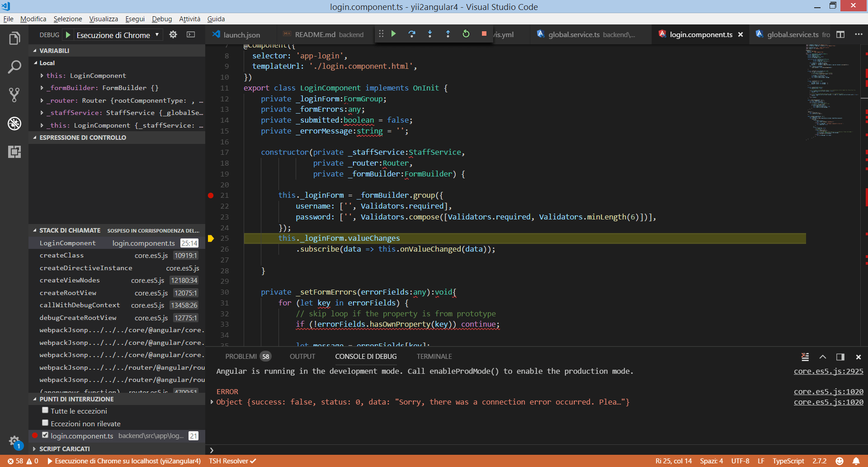The image size is (868, 467).
Task: Open notifications bell in status bar
Action: click(x=856, y=461)
